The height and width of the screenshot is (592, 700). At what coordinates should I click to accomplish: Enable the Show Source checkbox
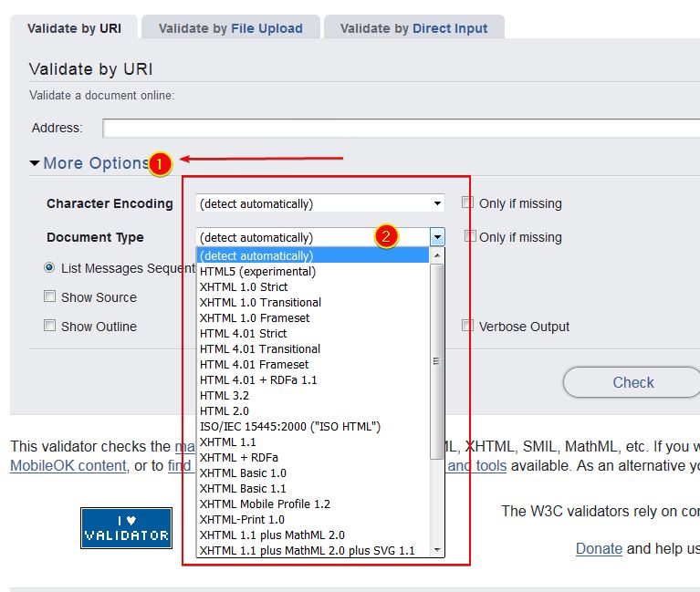[x=50, y=296]
